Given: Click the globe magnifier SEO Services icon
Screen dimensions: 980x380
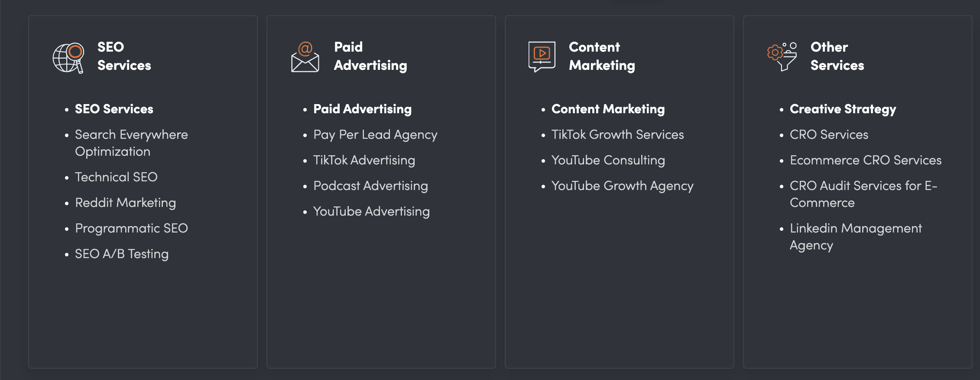Looking at the screenshot, I should [68, 58].
